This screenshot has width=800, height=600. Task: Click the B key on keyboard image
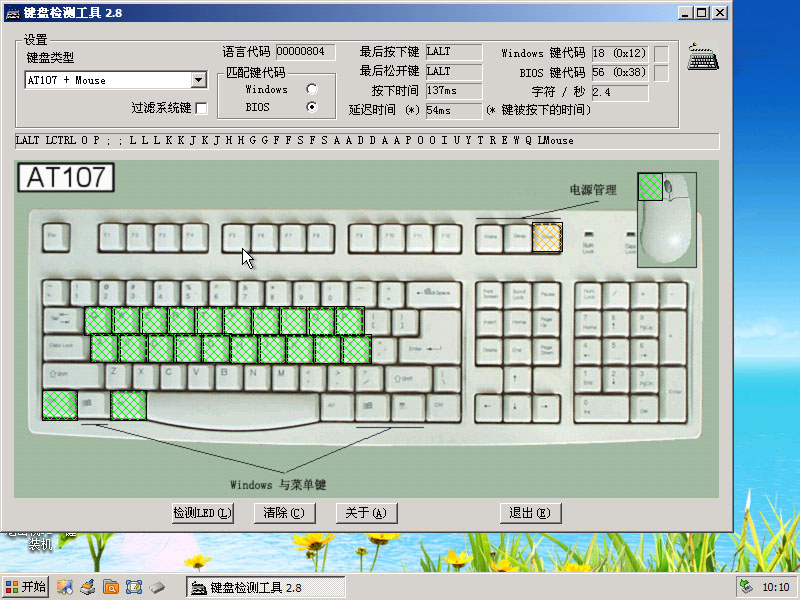click(227, 377)
